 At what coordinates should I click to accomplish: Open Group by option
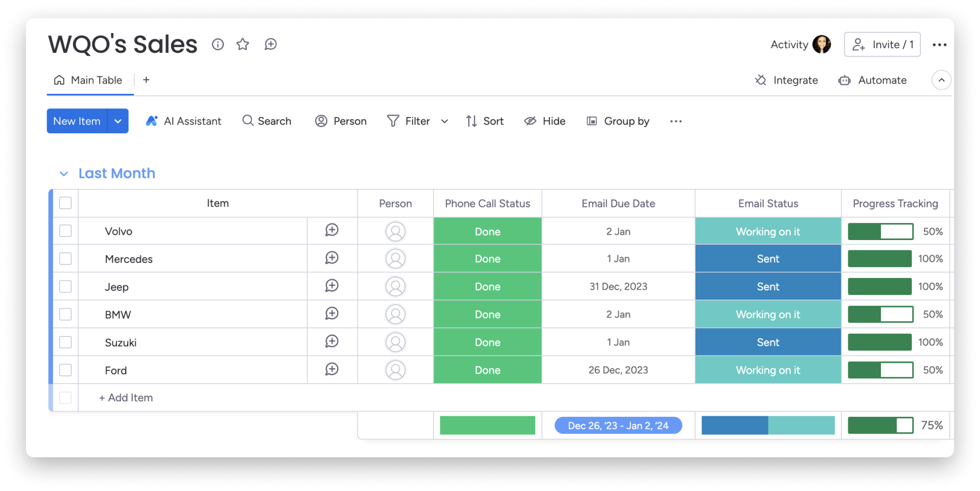click(618, 121)
